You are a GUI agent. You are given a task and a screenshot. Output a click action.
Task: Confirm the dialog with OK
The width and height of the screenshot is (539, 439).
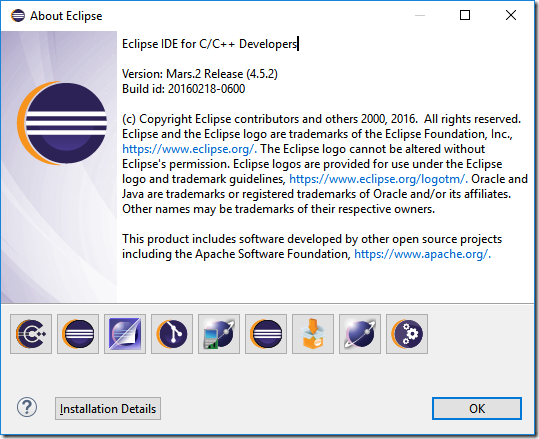477,408
